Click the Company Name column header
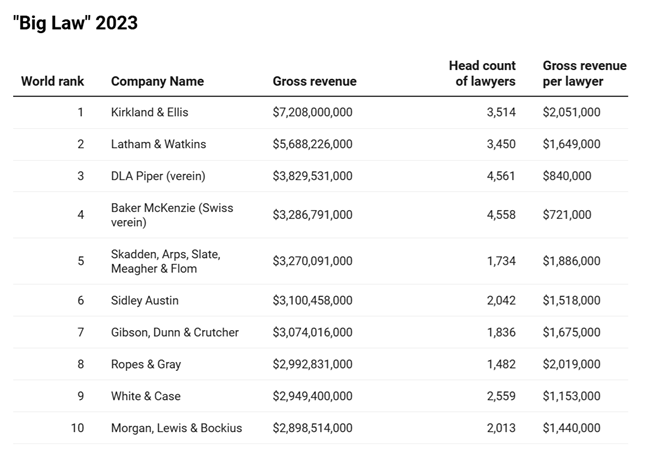650x449 pixels. pyautogui.click(x=157, y=81)
